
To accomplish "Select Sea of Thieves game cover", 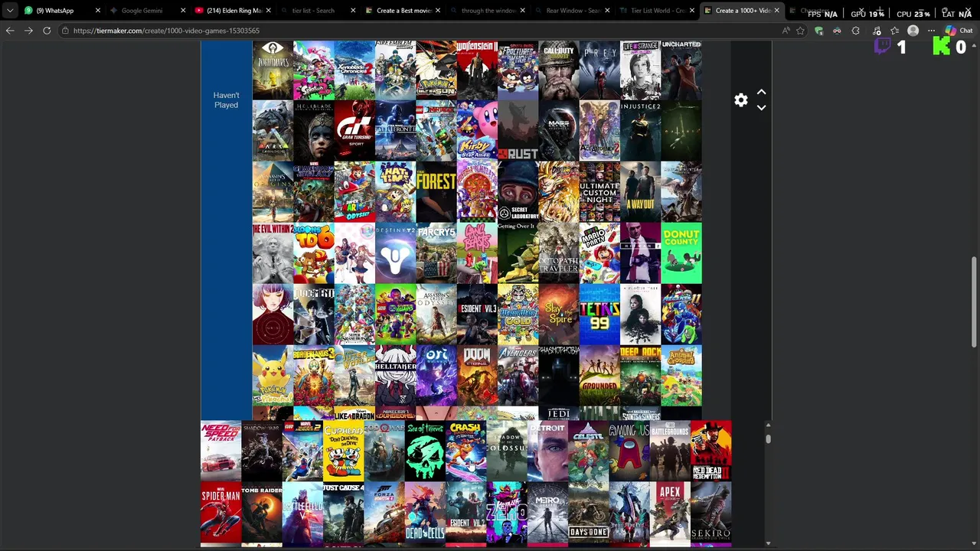I will pyautogui.click(x=425, y=451).
